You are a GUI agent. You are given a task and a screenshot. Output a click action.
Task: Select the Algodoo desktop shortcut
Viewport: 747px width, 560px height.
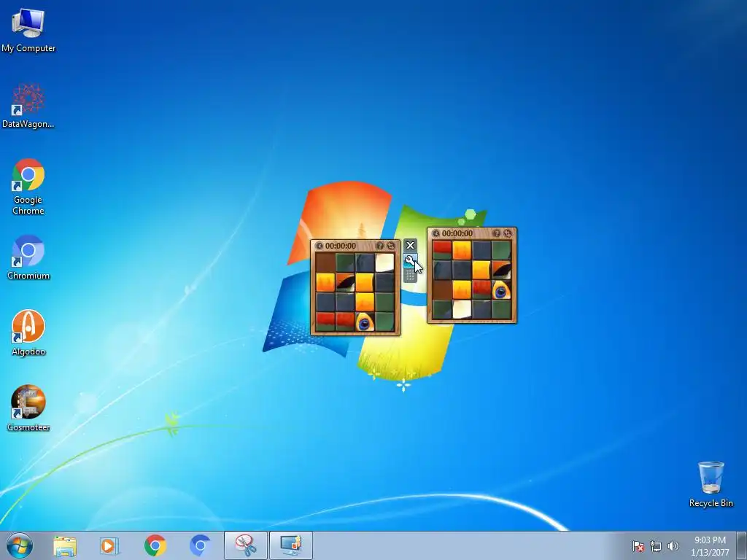tap(28, 332)
